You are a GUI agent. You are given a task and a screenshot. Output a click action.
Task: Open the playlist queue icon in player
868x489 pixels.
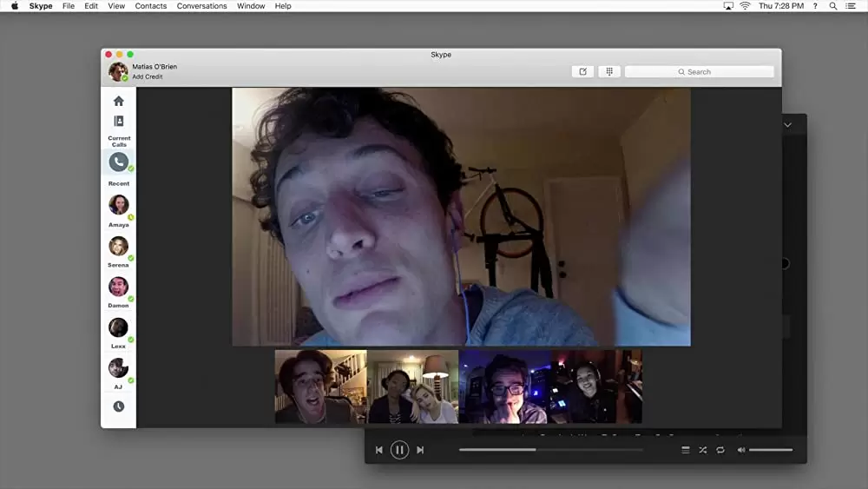coord(685,450)
